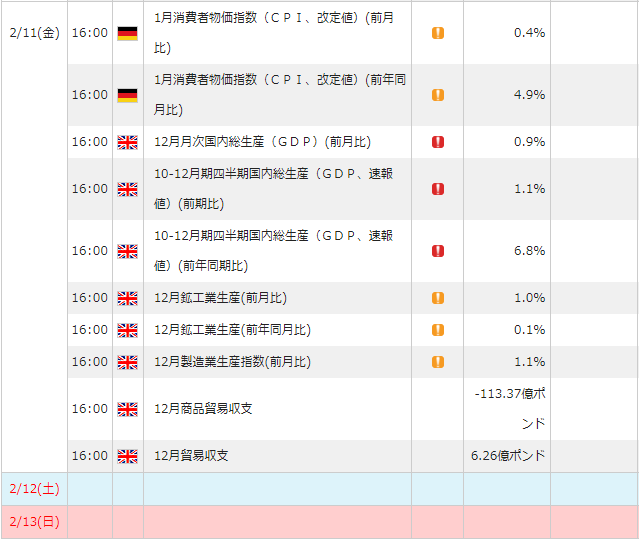Click 16:00 time in 12月商品貿易収支 row
Screen dimensions: 639x540
(90, 409)
